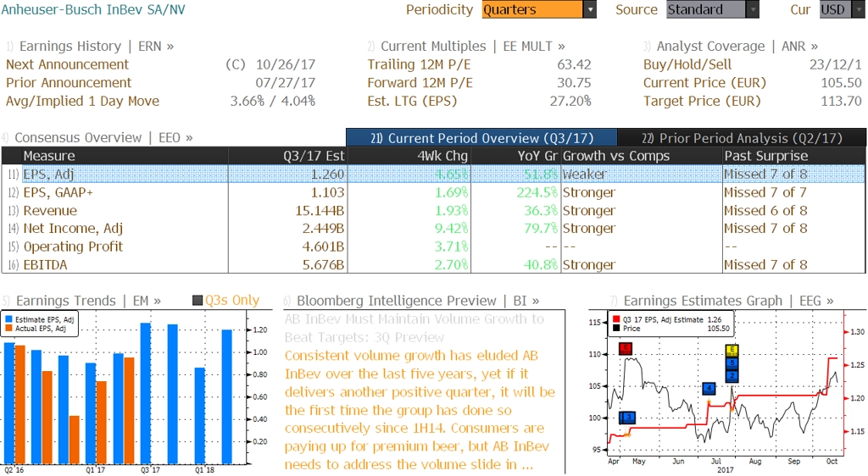This screenshot has width=868, height=476.
Task: Click the Avg/Implied 1 Day Move value
Action: click(x=273, y=101)
